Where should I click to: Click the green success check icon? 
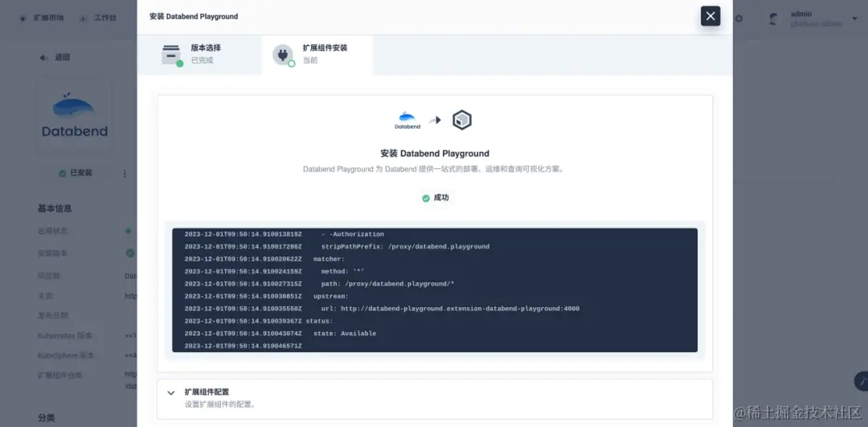point(426,199)
